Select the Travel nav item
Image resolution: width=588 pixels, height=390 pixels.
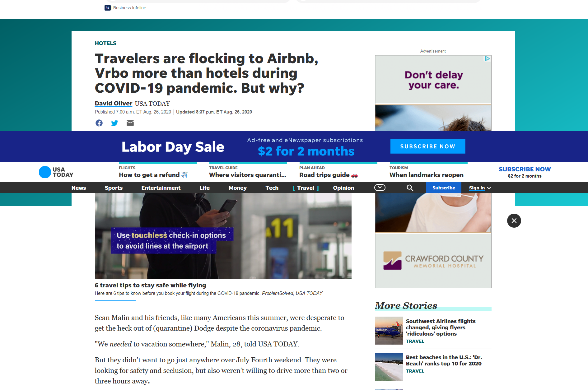coord(306,188)
